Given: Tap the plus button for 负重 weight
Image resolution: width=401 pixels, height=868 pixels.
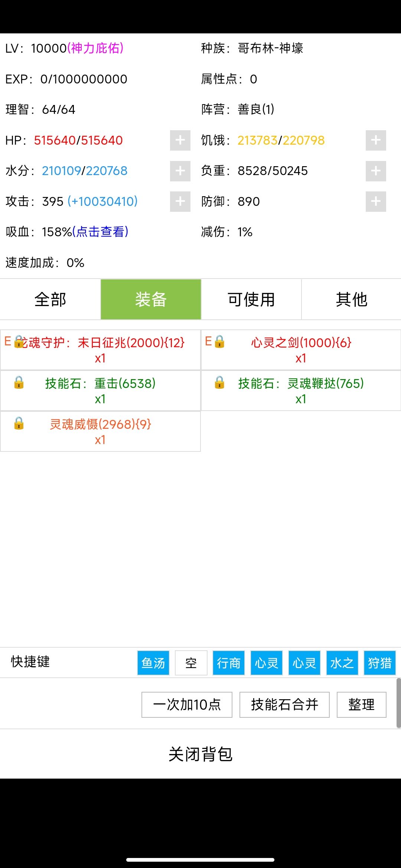Looking at the screenshot, I should point(376,171).
